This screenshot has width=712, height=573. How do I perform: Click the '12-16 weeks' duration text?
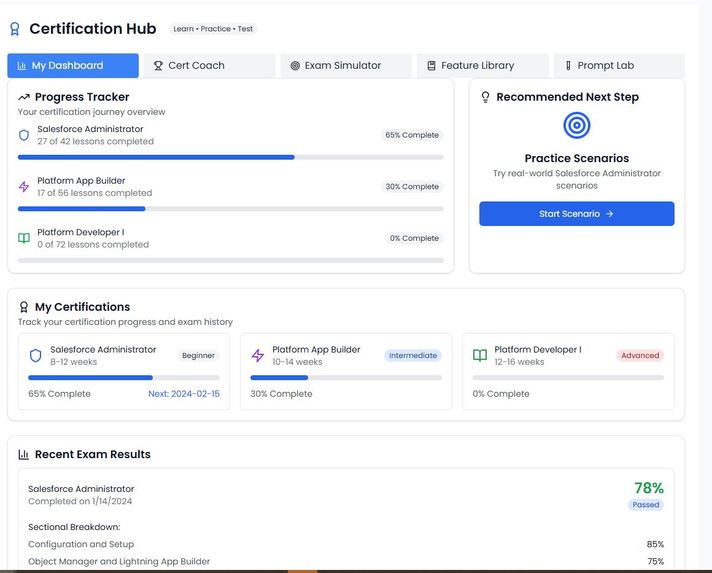tap(519, 362)
